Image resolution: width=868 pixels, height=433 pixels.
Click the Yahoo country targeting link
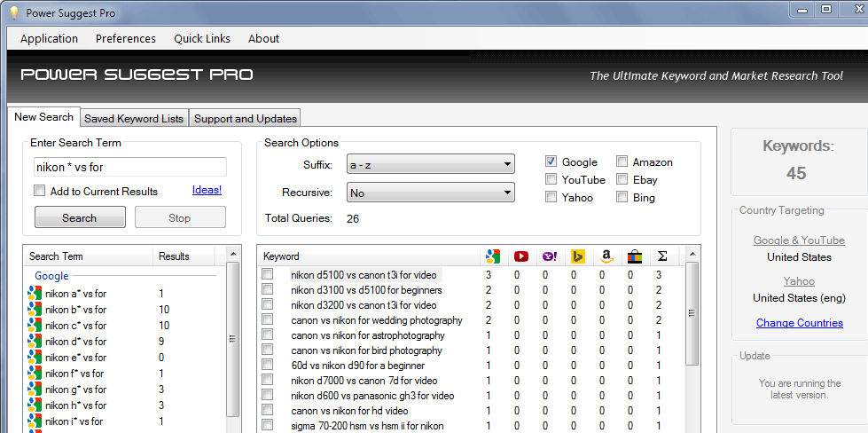coord(799,281)
